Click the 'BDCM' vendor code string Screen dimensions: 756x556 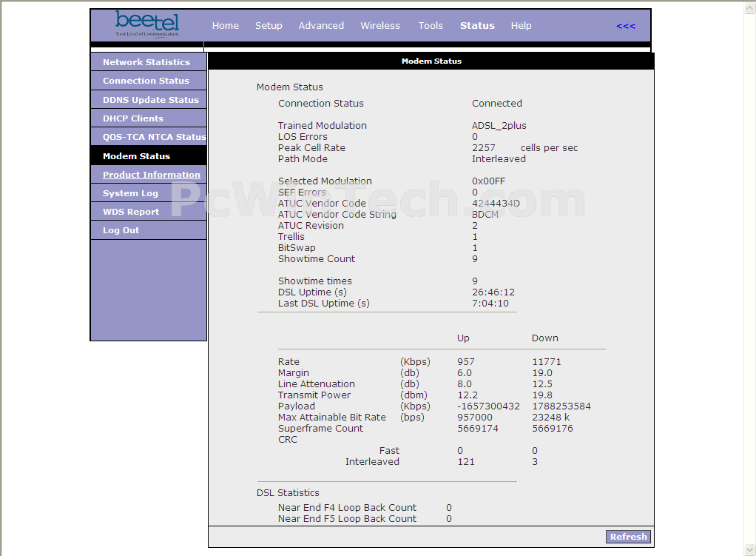(x=485, y=214)
